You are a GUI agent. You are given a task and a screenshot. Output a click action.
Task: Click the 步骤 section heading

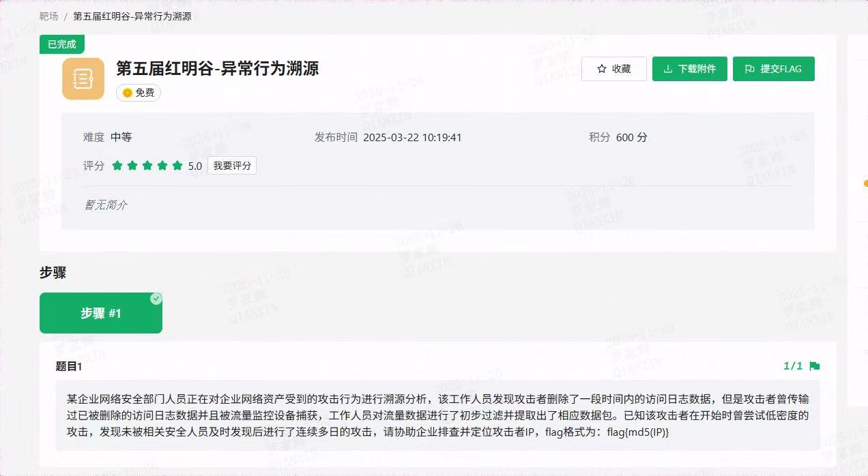53,273
